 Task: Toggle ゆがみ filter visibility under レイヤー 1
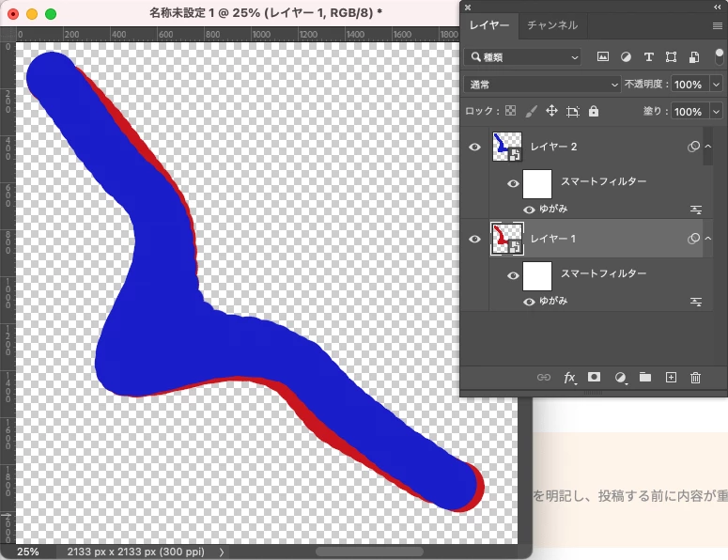click(529, 302)
